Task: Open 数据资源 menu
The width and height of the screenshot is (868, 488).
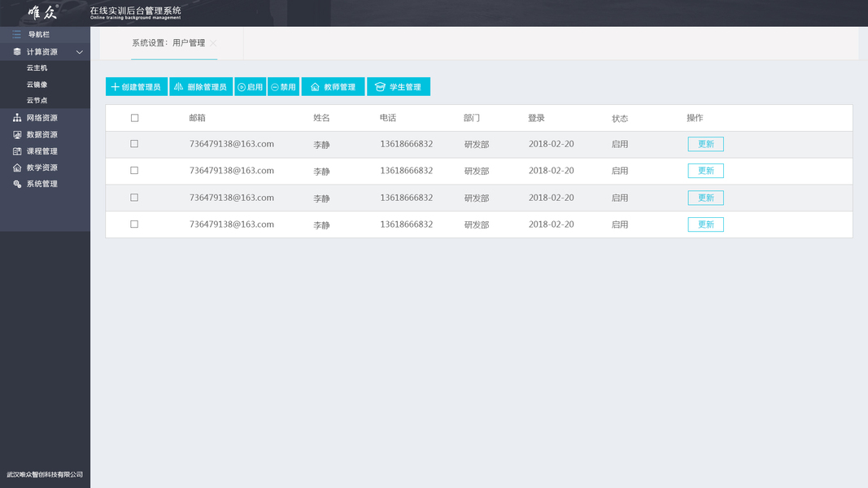Action: click(42, 134)
